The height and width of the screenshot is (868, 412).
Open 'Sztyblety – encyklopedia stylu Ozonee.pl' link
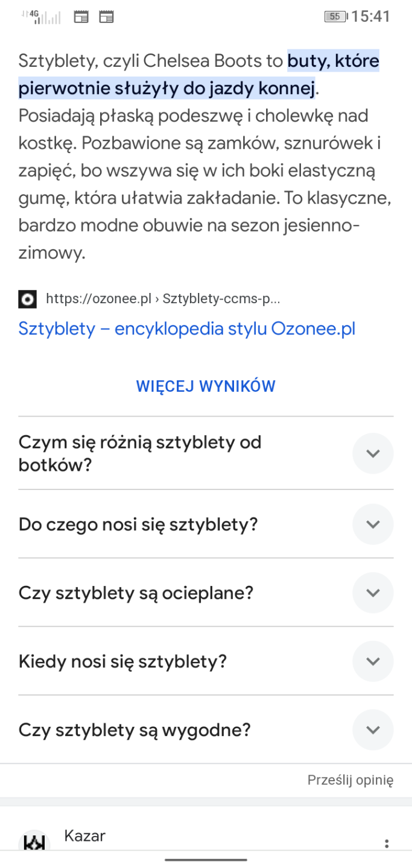tap(187, 329)
